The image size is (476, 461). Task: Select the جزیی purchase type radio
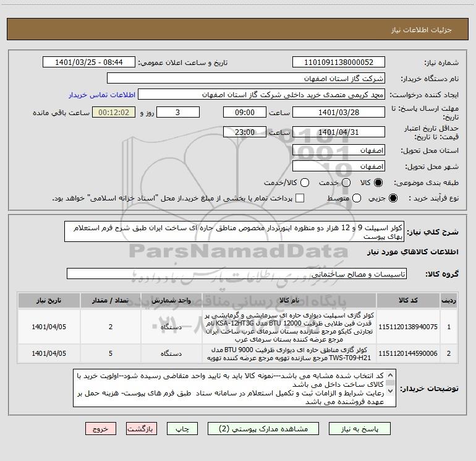pyautogui.click(x=393, y=198)
